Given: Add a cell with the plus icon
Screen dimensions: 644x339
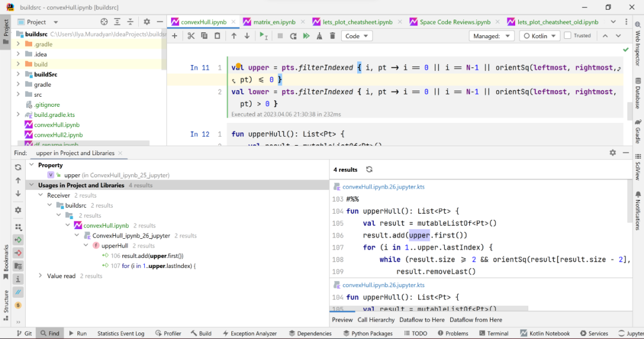Looking at the screenshot, I should (x=175, y=36).
